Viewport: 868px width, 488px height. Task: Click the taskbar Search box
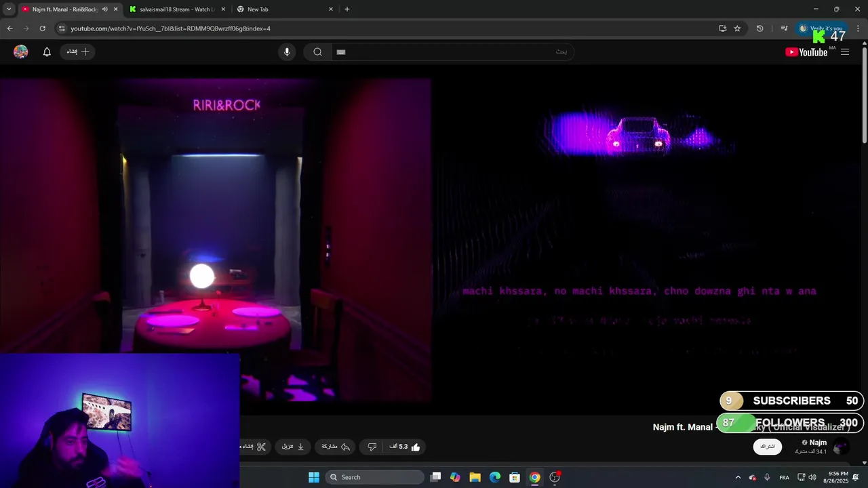pos(375,477)
